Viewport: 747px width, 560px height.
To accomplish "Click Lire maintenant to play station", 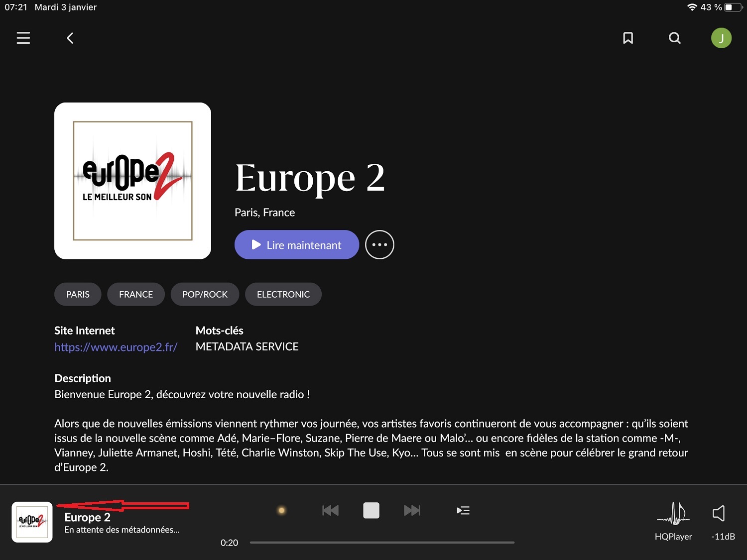I will (297, 244).
